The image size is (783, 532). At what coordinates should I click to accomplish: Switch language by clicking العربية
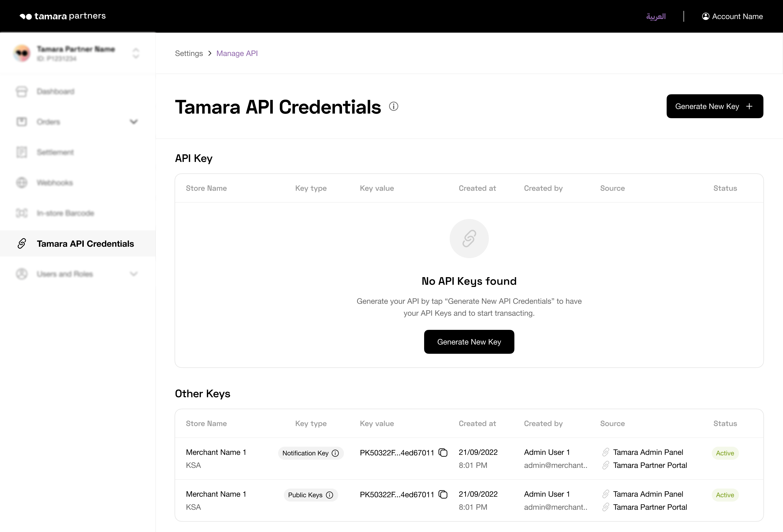(x=656, y=16)
